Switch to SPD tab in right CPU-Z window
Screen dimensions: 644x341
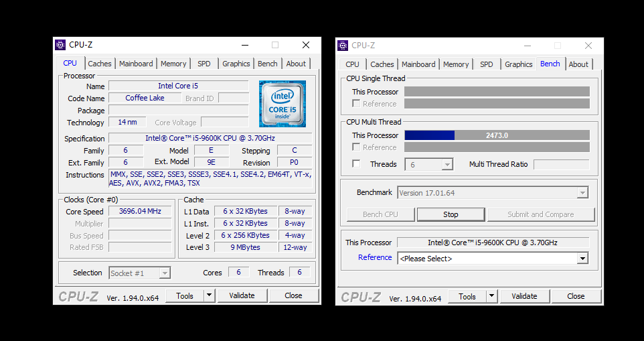[487, 64]
